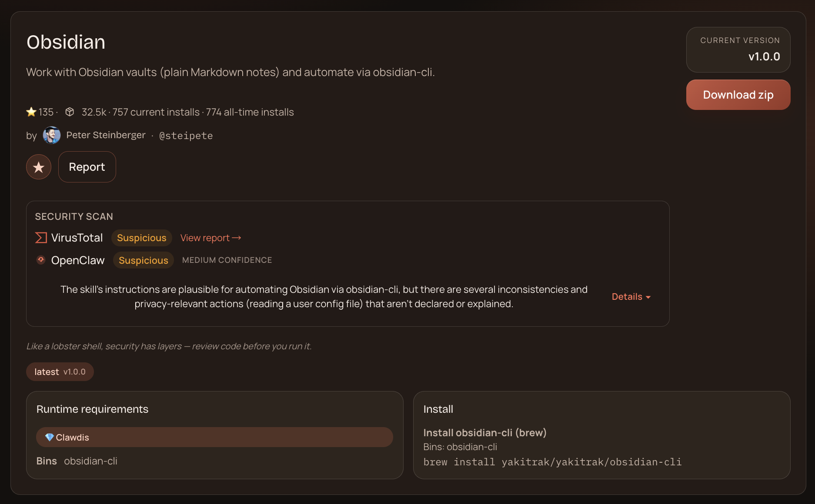Click the Current Version v1.0.0 box

point(738,50)
